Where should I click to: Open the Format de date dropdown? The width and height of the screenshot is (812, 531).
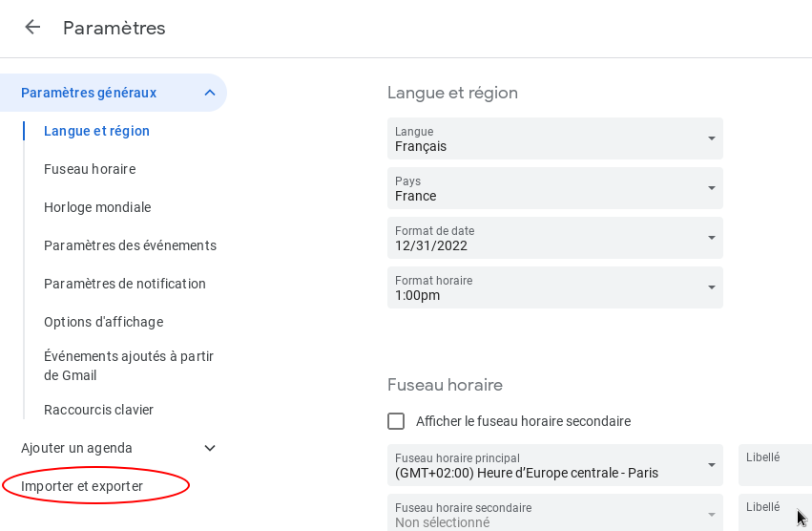[x=554, y=239]
